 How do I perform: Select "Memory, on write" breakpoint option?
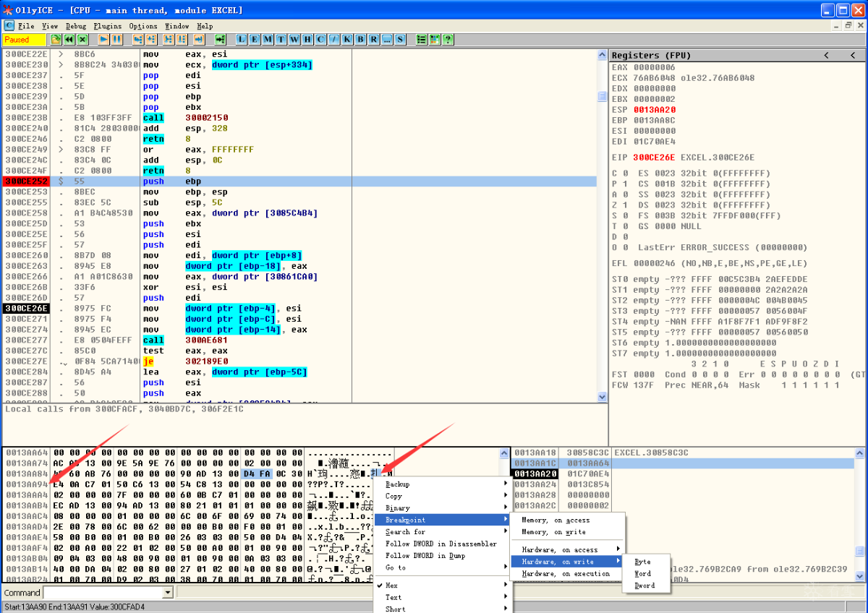pyautogui.click(x=553, y=532)
